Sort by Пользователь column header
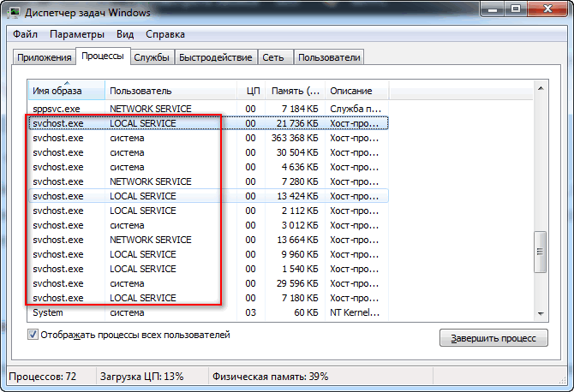This screenshot has height=392, width=574. (171, 91)
